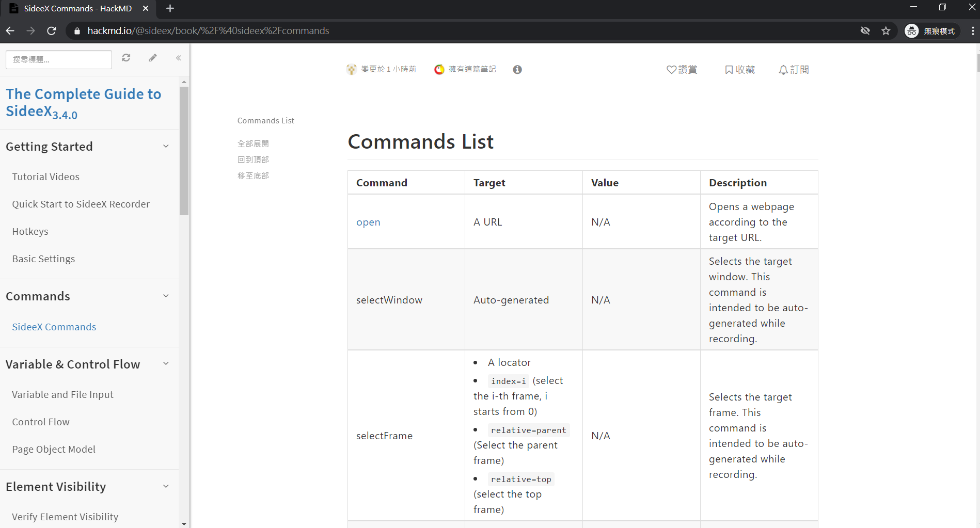Bookmark the note with 收藏 icon
This screenshot has height=528, width=980.
[729, 70]
